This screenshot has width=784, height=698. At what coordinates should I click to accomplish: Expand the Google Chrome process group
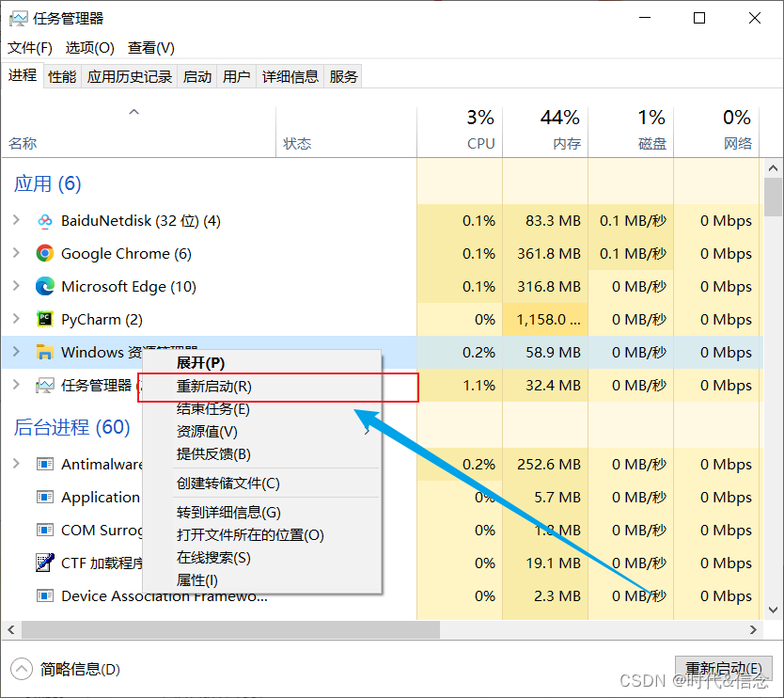(x=17, y=253)
